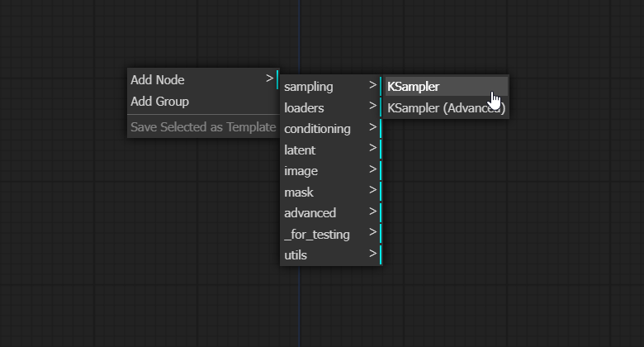The width and height of the screenshot is (644, 347).
Task: Open the conditioning category
Action: tap(331, 129)
